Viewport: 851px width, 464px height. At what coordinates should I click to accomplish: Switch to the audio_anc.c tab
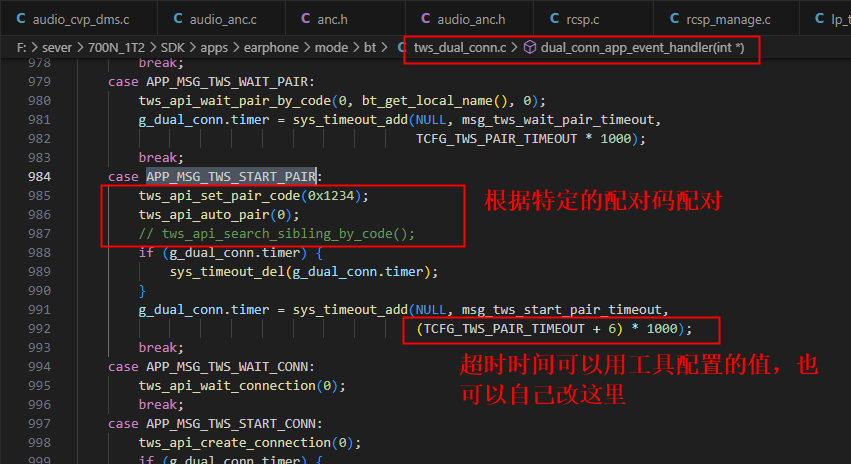point(221,19)
